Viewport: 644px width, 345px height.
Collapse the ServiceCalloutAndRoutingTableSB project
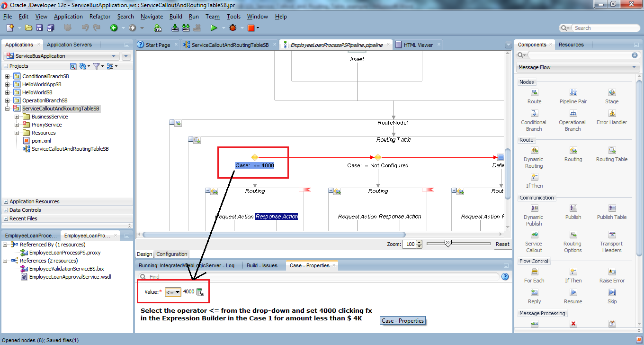click(x=8, y=109)
